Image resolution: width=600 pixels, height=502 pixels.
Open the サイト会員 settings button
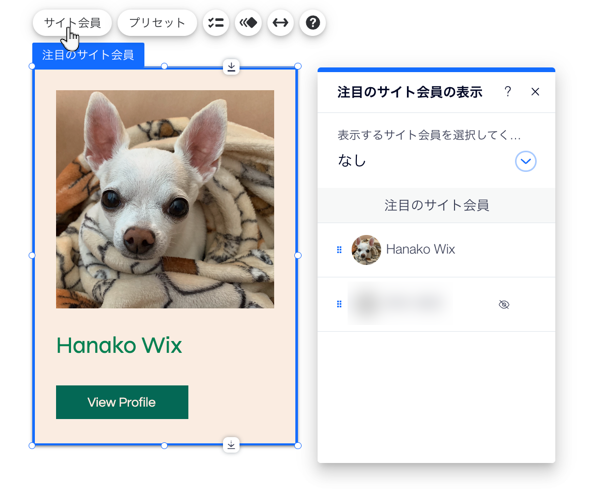(72, 23)
